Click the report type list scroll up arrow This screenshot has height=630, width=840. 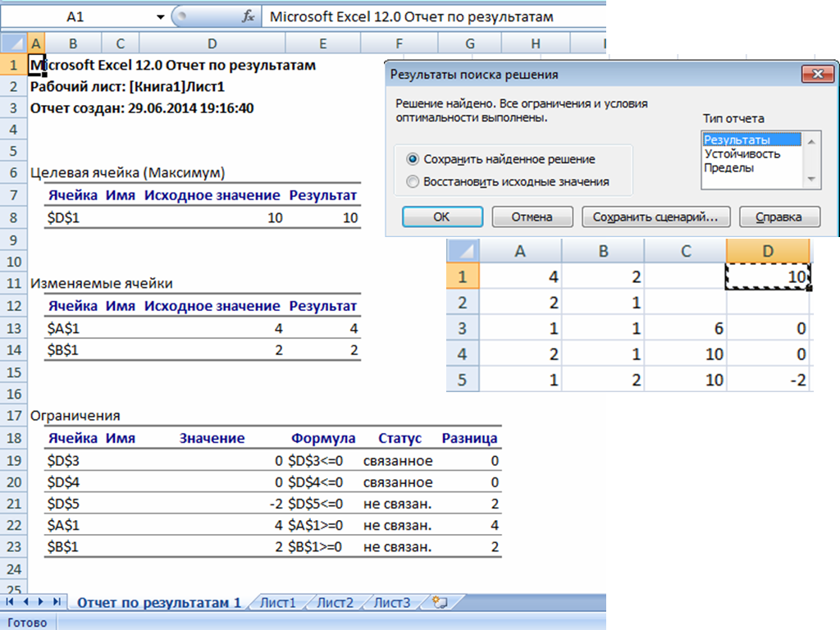[x=811, y=141]
